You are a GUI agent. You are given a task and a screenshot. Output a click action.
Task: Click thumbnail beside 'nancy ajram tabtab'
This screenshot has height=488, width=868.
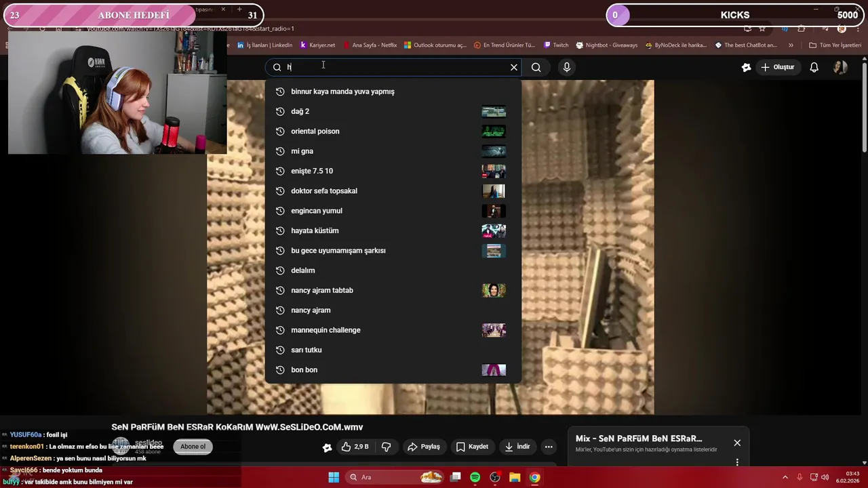pos(494,290)
